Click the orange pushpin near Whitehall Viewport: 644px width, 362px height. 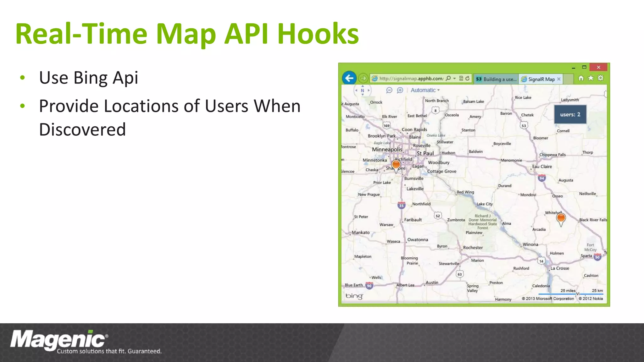561,219
